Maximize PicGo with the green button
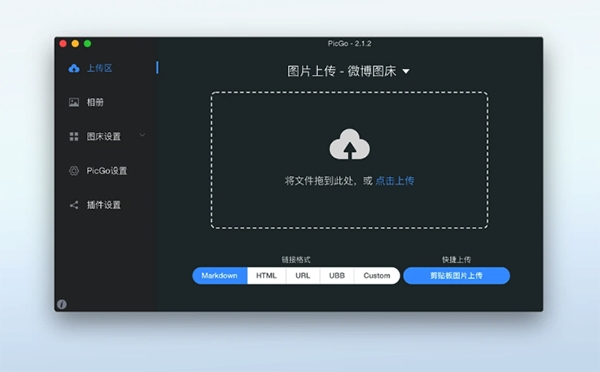600x372 pixels. click(88, 44)
